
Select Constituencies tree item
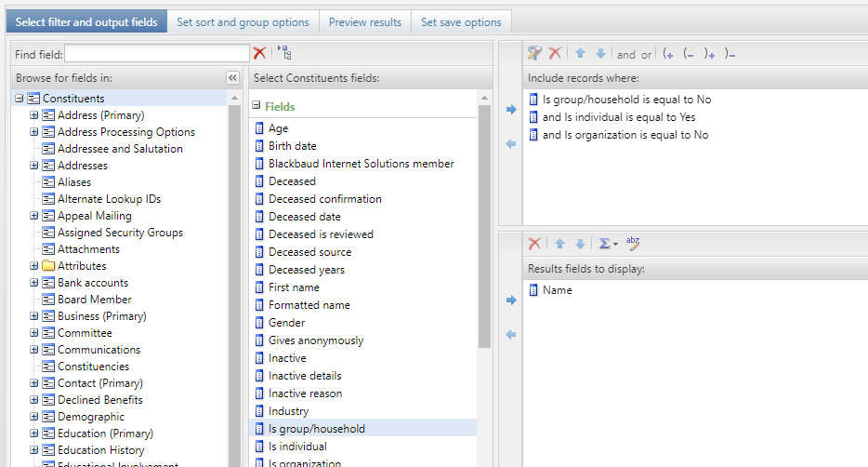point(93,367)
